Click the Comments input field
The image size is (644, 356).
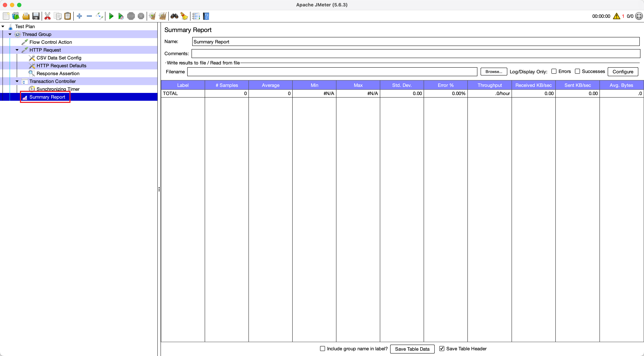point(416,54)
